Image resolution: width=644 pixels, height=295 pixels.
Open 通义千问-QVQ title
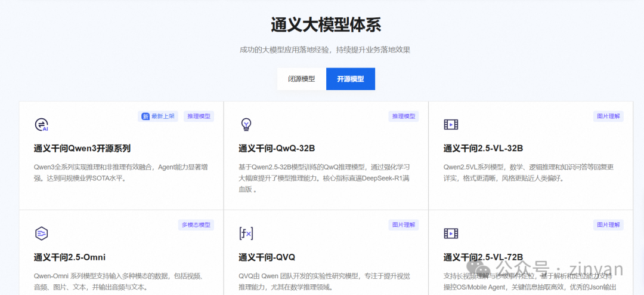pos(267,257)
